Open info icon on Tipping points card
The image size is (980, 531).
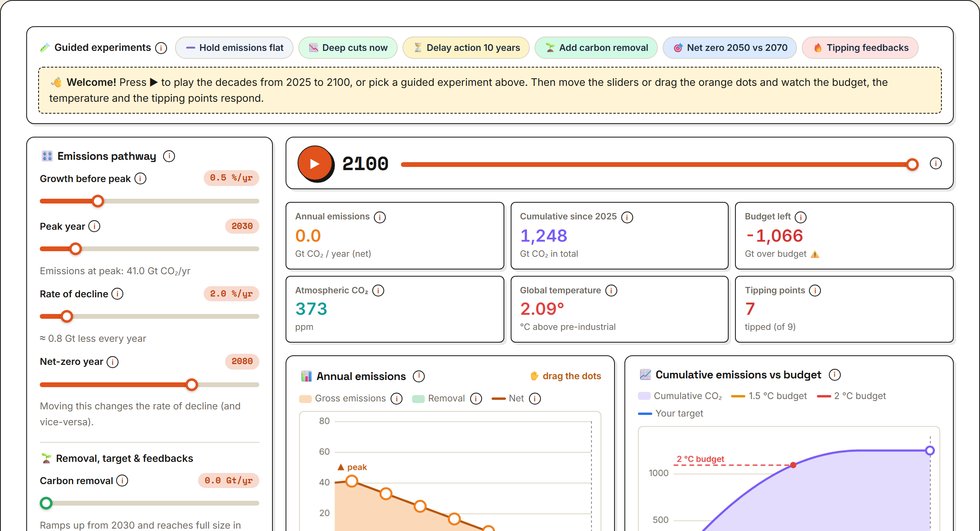tap(815, 291)
